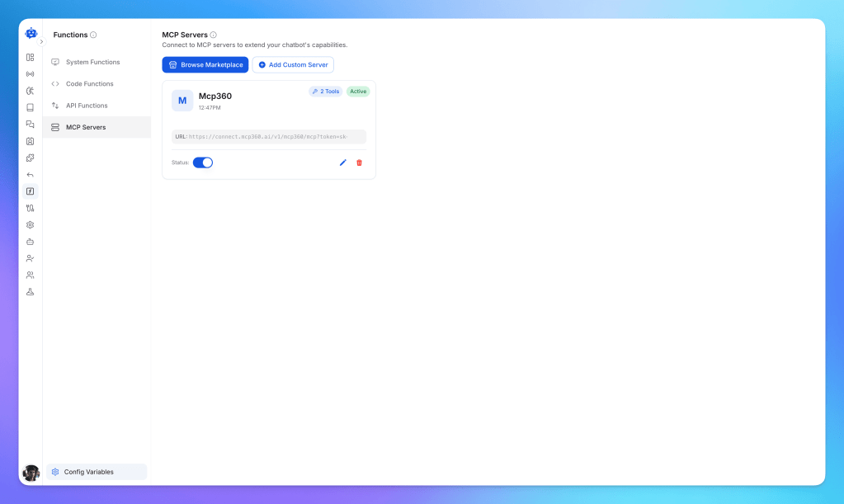Delete the Mcp360 server via trash icon
The width and height of the screenshot is (844, 504).
359,163
